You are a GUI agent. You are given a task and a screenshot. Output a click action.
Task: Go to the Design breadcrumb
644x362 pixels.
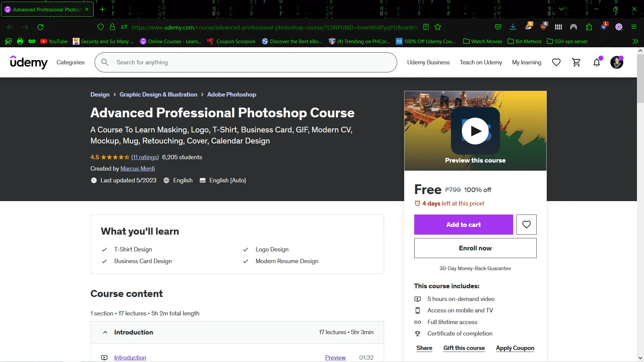click(100, 95)
